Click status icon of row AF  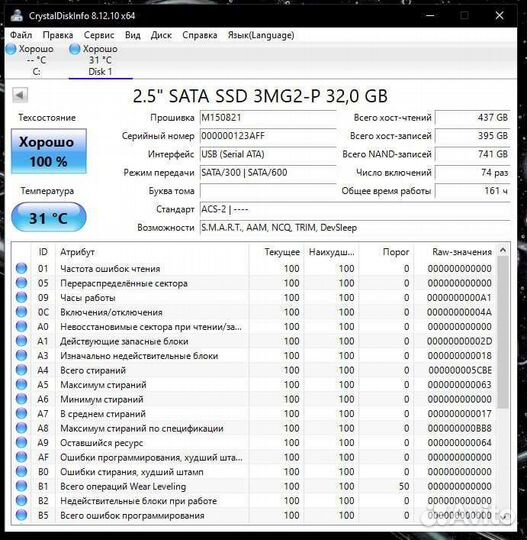click(21, 457)
